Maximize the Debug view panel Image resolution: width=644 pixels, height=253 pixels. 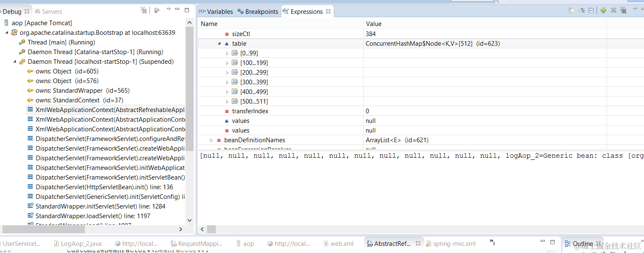[187, 10]
